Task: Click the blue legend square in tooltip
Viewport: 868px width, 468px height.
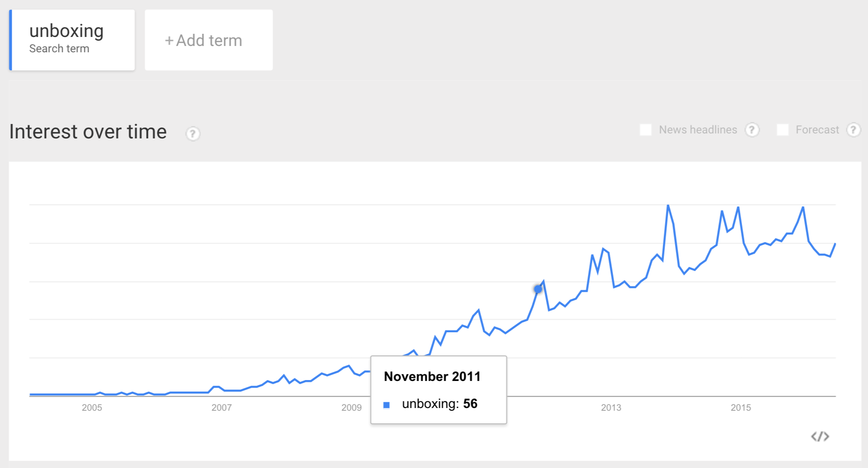Action: pyautogui.click(x=387, y=405)
